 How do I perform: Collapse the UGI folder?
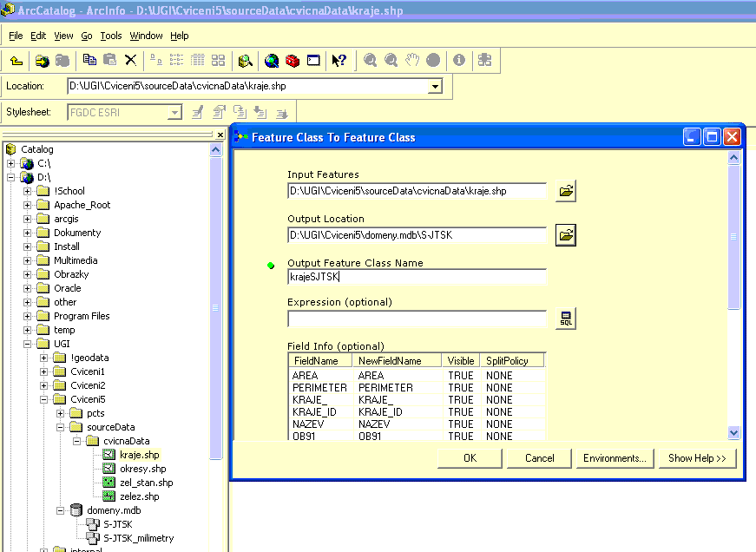(28, 345)
